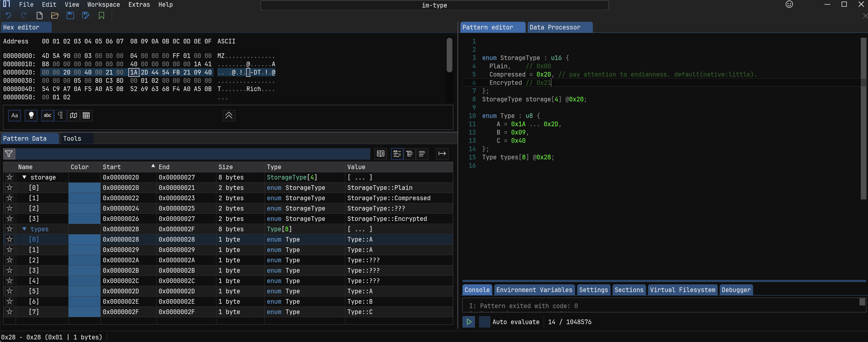Collapse the types tree node

tap(24, 229)
